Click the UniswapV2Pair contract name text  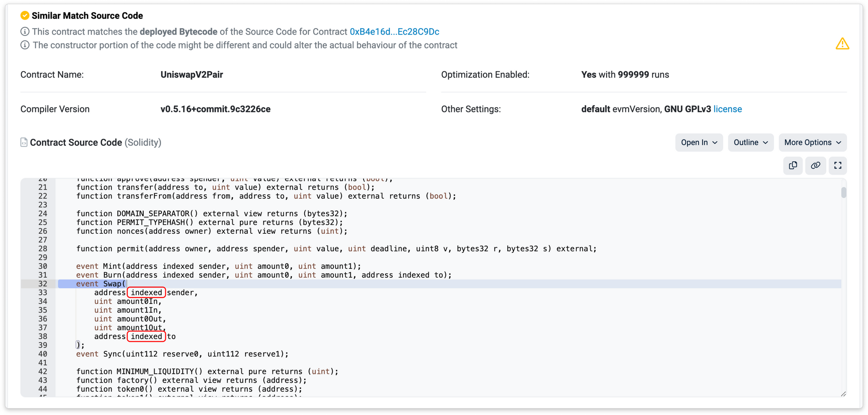pyautogui.click(x=191, y=75)
